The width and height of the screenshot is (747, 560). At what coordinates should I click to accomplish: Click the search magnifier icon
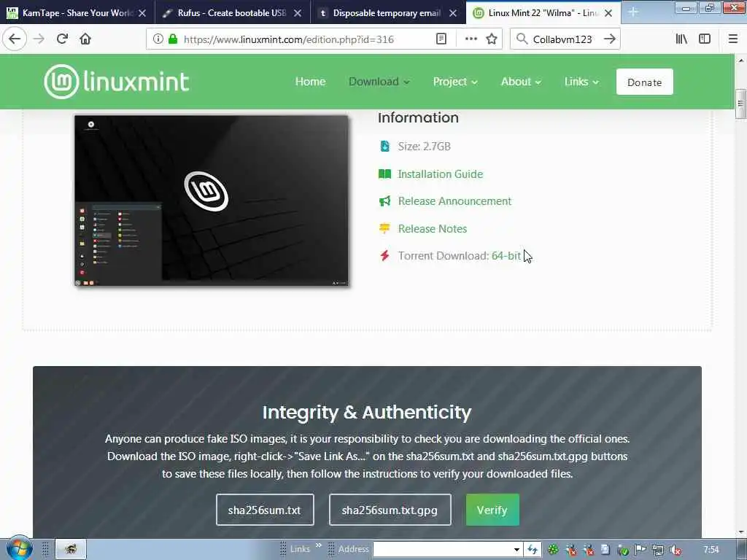pos(522,39)
